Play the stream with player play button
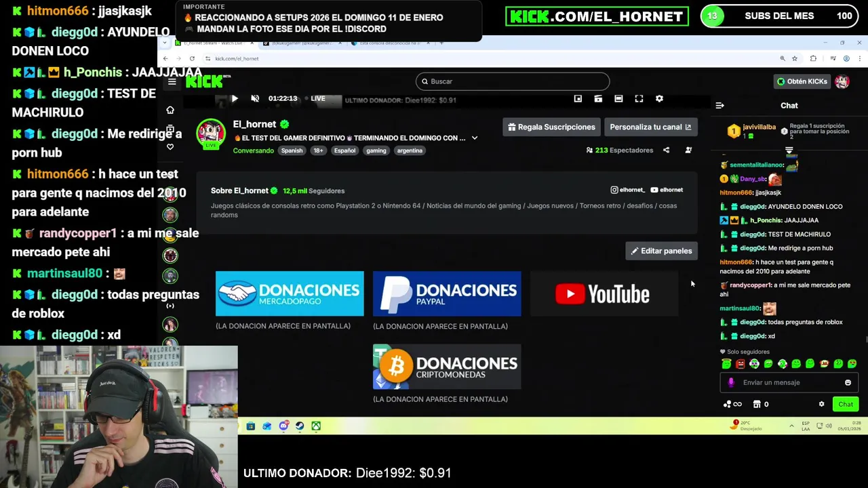The width and height of the screenshot is (868, 488). (235, 99)
